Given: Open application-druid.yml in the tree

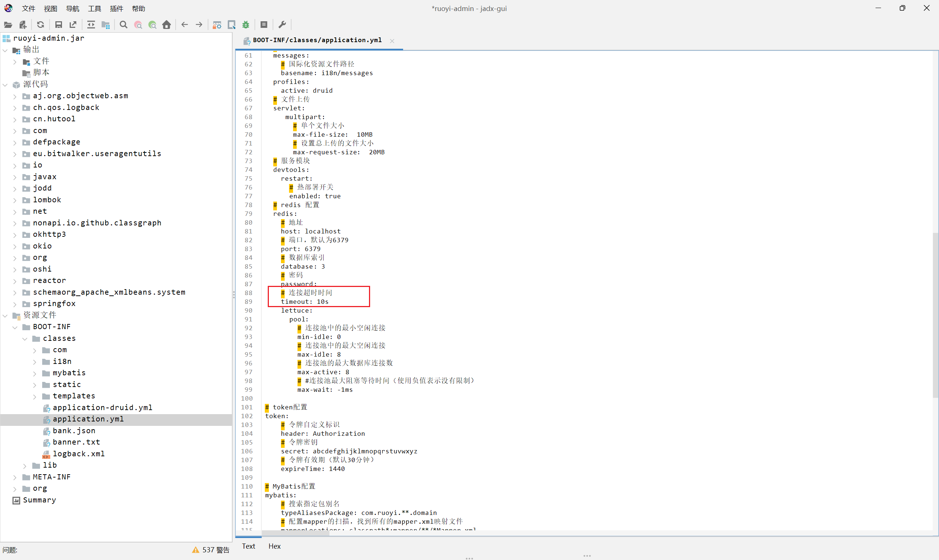Looking at the screenshot, I should pos(102,408).
